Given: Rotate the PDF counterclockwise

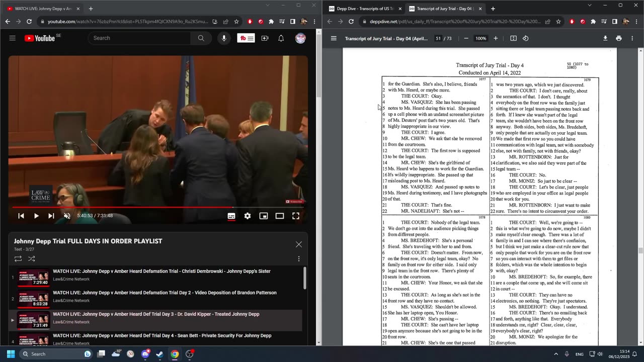Looking at the screenshot, I should (525, 38).
